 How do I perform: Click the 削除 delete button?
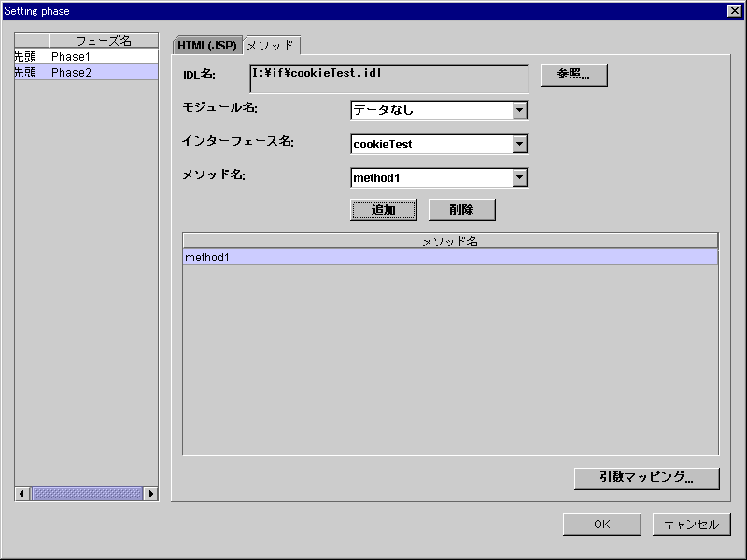(461, 209)
